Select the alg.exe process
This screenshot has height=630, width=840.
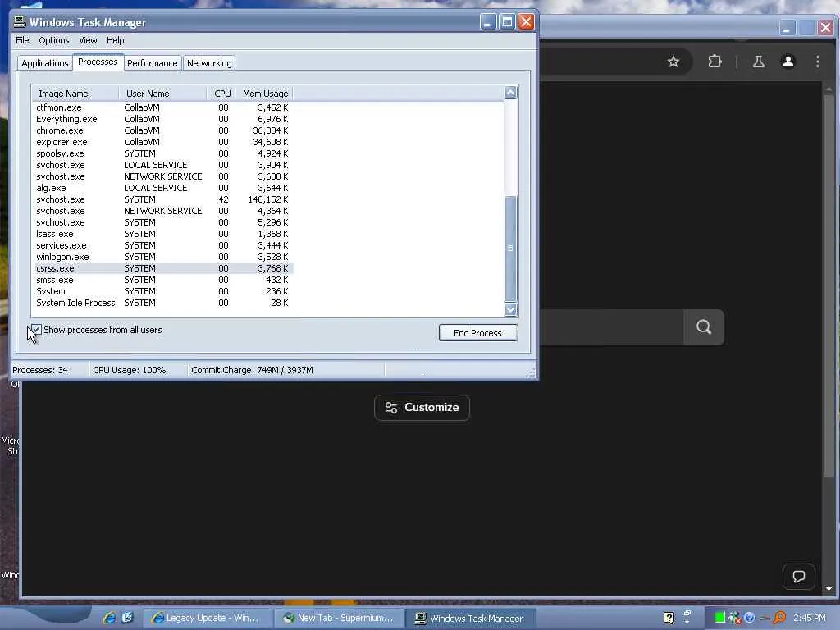(x=162, y=188)
